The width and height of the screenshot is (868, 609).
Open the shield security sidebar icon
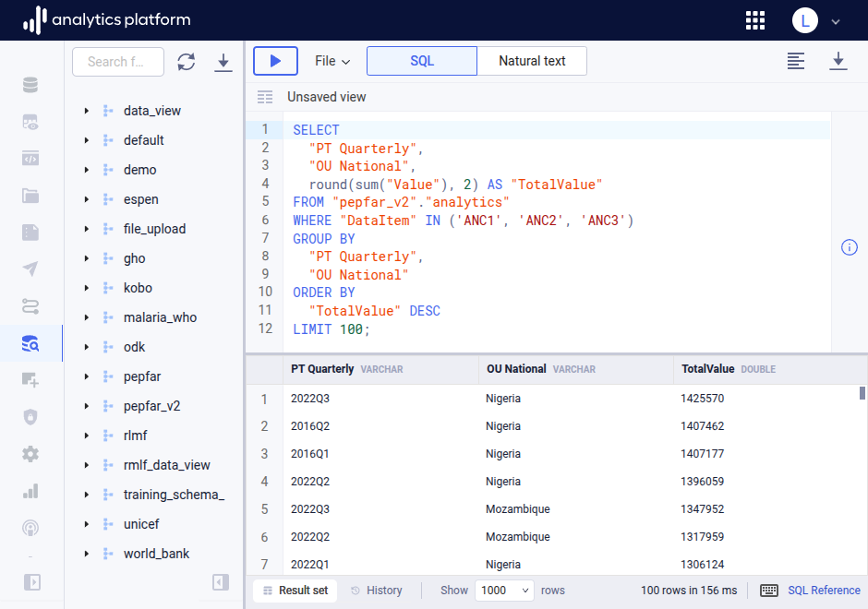30,416
